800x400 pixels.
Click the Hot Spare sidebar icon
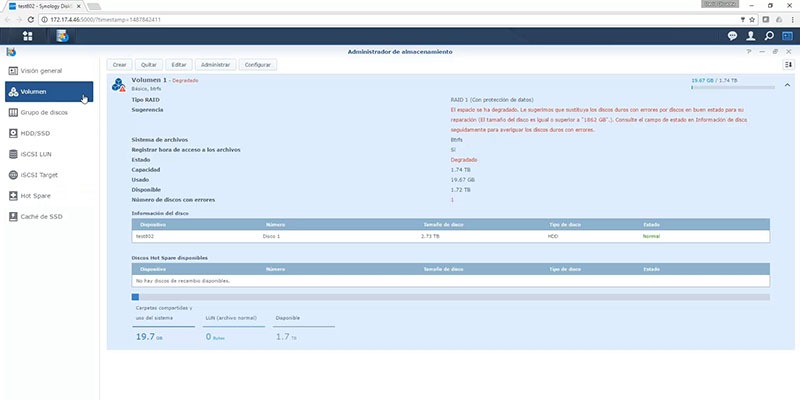[x=13, y=196]
